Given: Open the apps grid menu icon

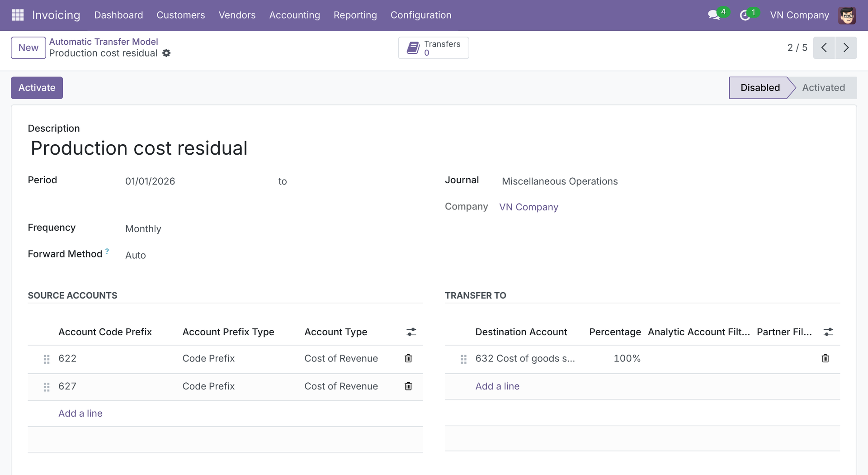Looking at the screenshot, I should coord(18,15).
